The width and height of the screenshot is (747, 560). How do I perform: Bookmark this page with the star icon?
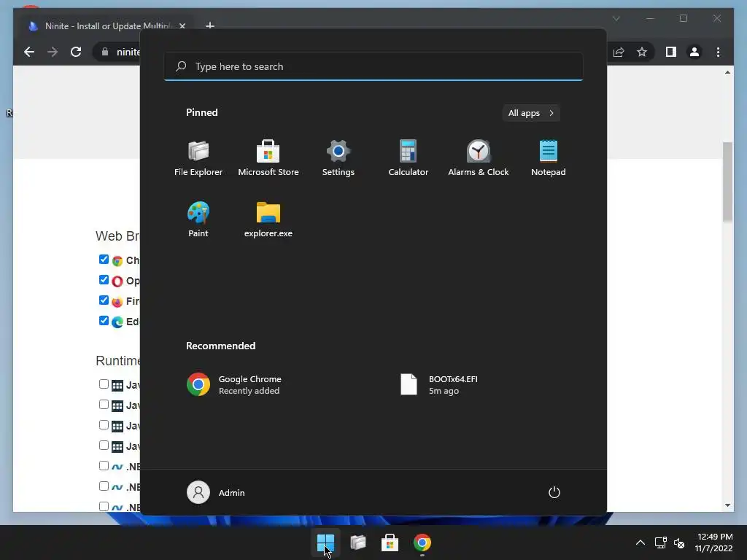click(x=642, y=52)
